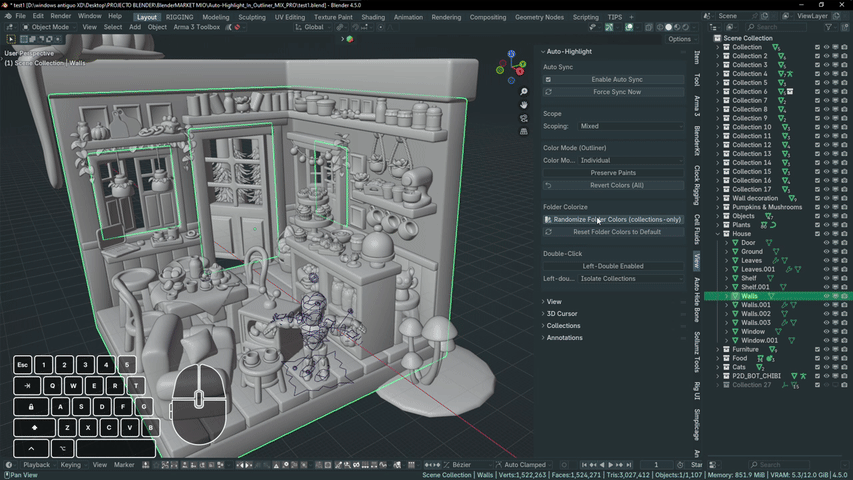Open Global transform orientation dropdown

coord(312,27)
